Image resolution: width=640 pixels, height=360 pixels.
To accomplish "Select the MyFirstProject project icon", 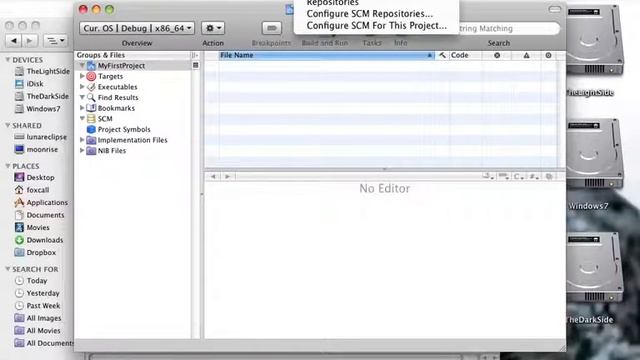I will click(91, 65).
